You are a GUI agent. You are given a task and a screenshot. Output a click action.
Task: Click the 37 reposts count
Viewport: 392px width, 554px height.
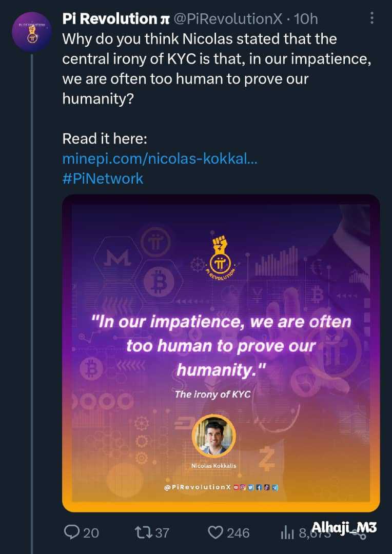[x=162, y=533]
